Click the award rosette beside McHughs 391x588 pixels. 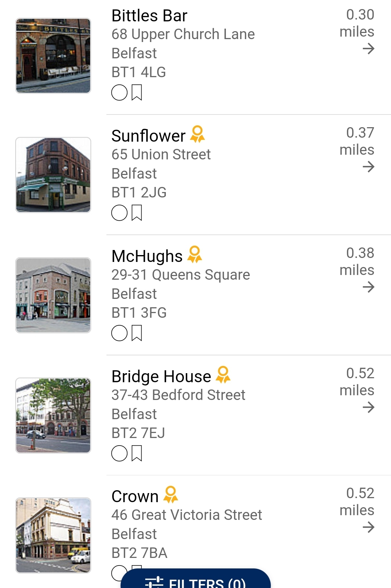pyautogui.click(x=195, y=254)
